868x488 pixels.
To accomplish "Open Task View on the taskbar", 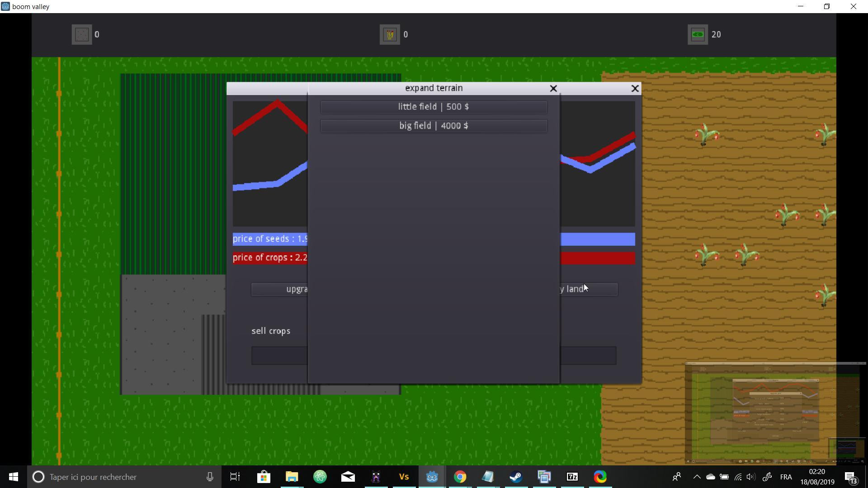I will pos(235,477).
